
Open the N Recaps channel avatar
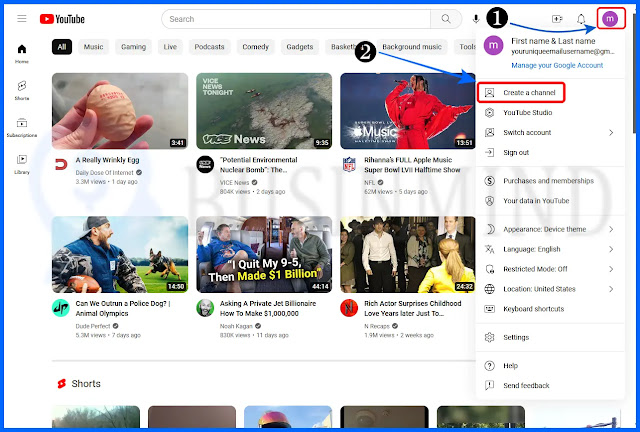pyautogui.click(x=349, y=308)
